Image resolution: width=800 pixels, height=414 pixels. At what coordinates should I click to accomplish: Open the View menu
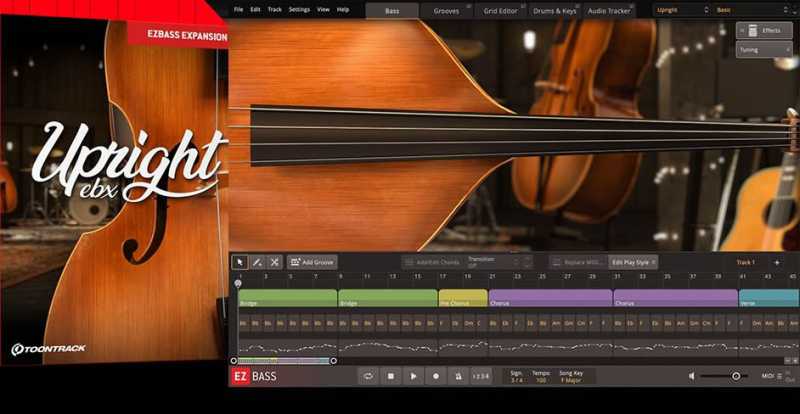[323, 10]
